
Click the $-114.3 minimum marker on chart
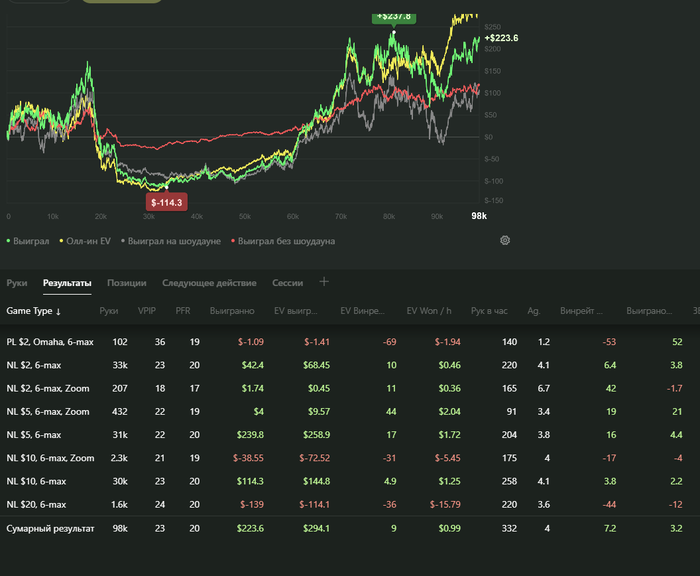167,202
